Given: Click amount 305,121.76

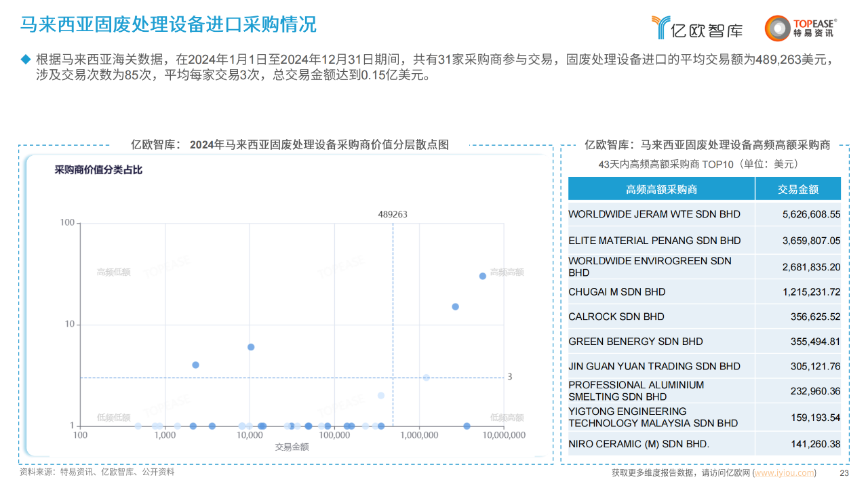Looking at the screenshot, I should tap(815, 366).
